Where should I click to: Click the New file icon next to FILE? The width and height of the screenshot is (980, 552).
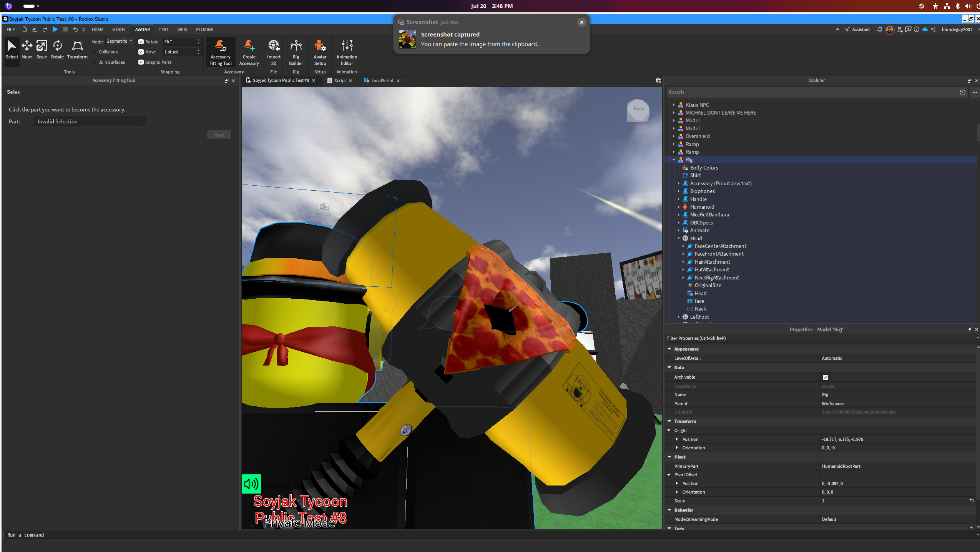pyautogui.click(x=24, y=29)
